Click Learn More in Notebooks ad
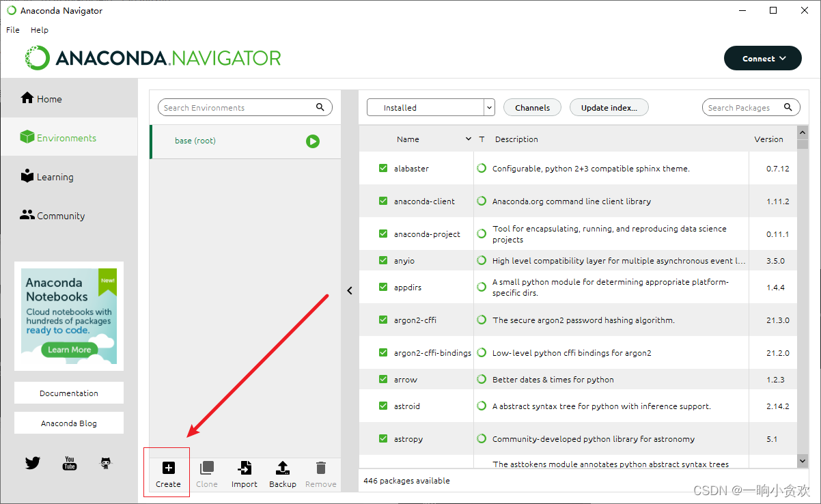 [69, 350]
